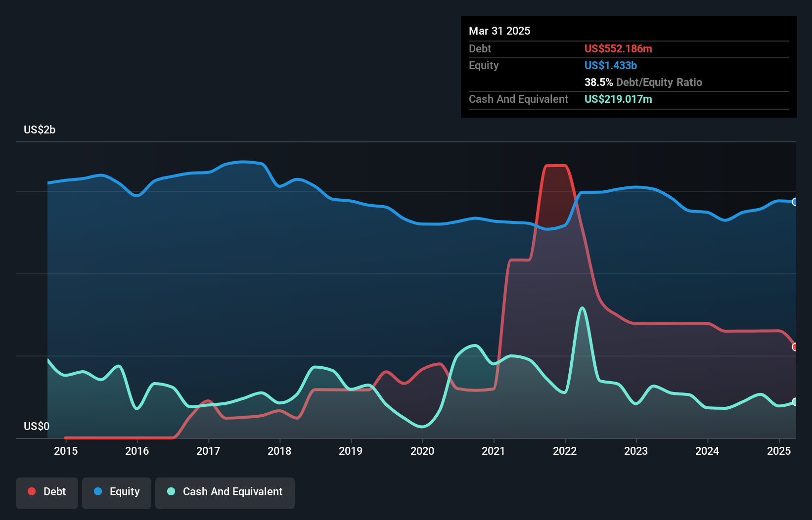
Task: Click the US$2b y-axis label
Action: pos(40,130)
